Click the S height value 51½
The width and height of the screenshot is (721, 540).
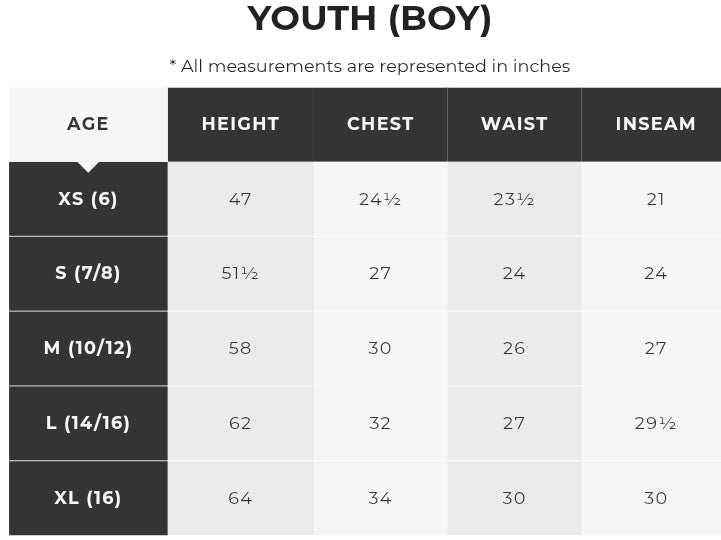[x=240, y=273]
